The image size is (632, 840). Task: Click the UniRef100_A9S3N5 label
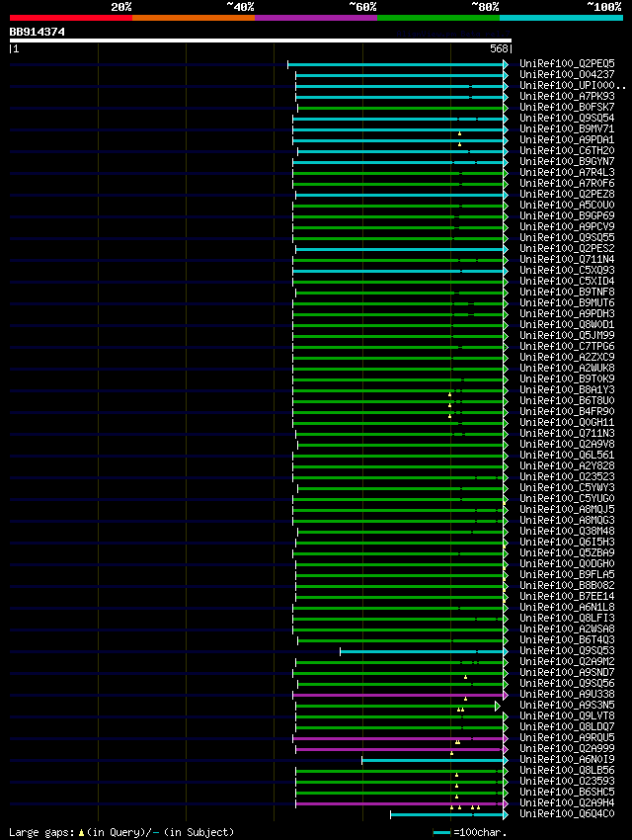[567, 706]
